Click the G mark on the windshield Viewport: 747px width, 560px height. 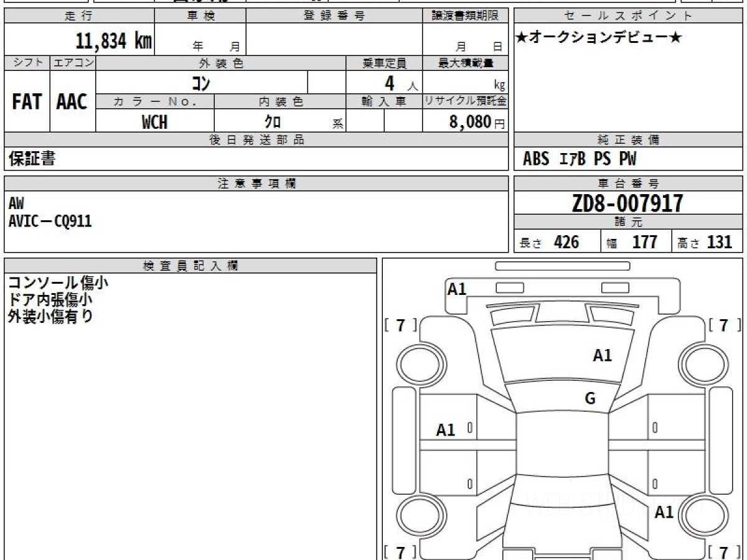point(590,399)
